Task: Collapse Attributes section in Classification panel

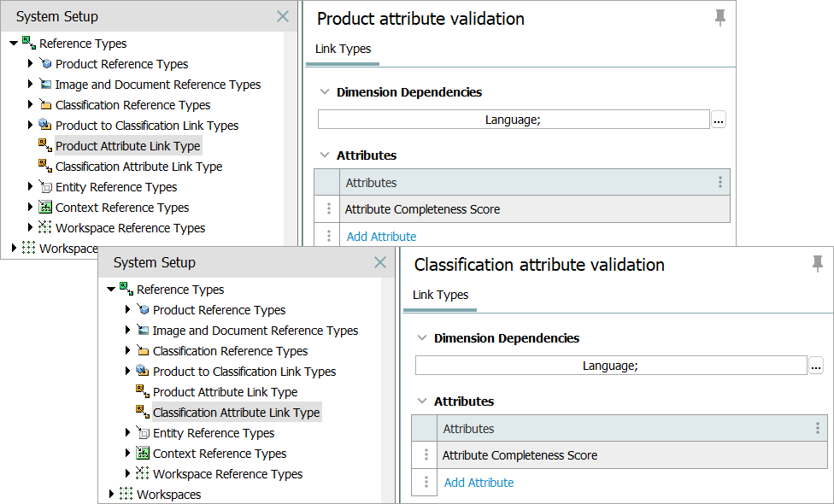Action: click(x=422, y=401)
